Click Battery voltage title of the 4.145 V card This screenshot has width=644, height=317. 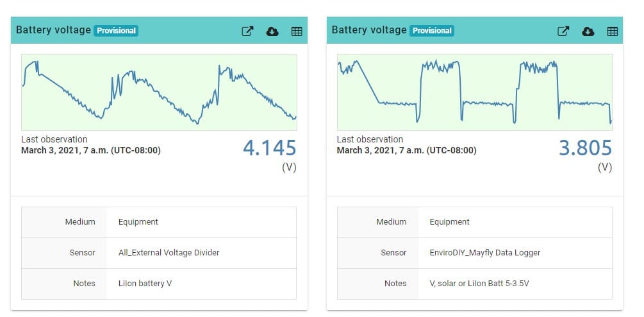(x=53, y=30)
